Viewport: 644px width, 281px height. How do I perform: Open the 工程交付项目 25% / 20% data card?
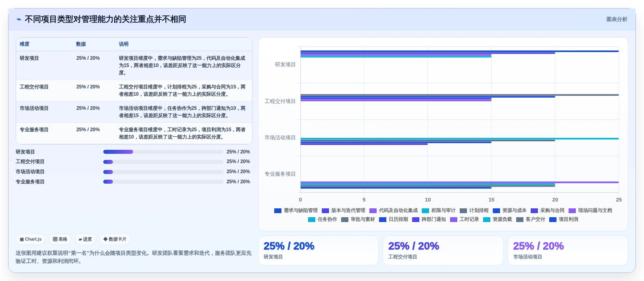coord(443,250)
